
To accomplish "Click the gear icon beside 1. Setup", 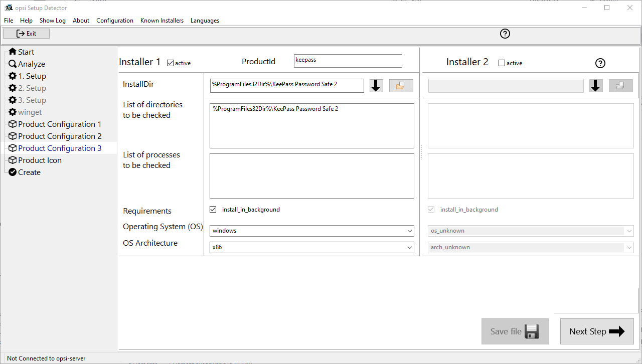I will tap(13, 76).
